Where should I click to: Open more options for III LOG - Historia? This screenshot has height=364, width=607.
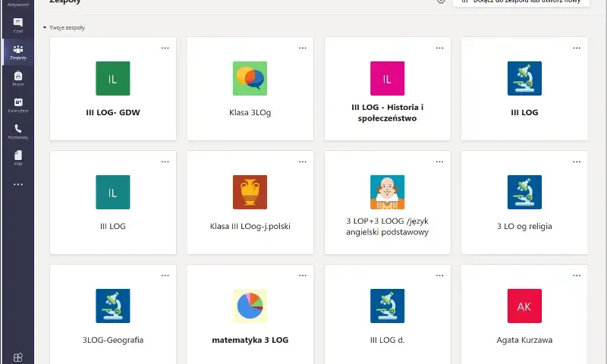tap(439, 48)
